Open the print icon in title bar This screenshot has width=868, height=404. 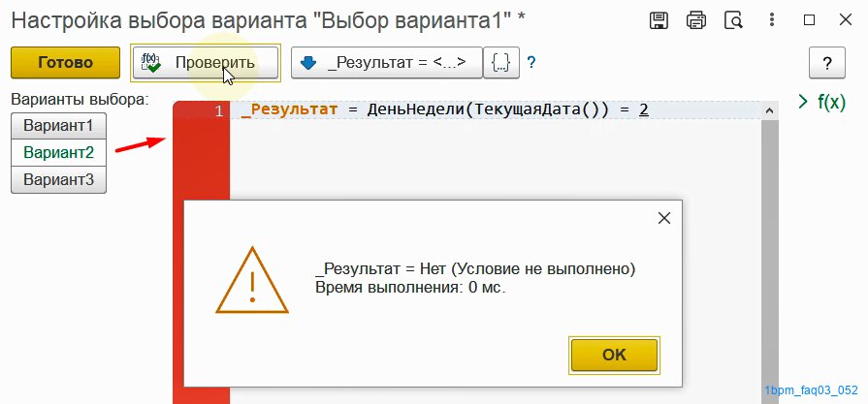pos(695,20)
